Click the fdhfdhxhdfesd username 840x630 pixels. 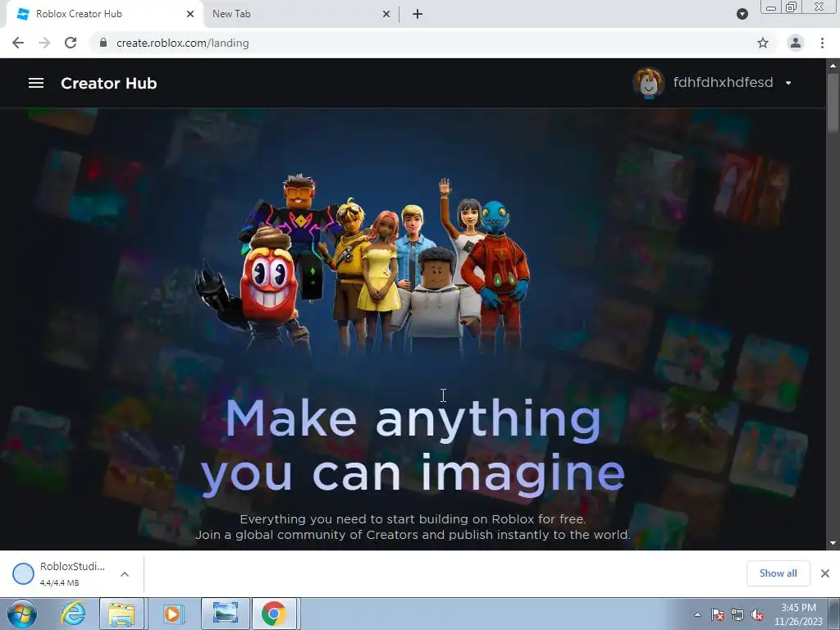(724, 83)
